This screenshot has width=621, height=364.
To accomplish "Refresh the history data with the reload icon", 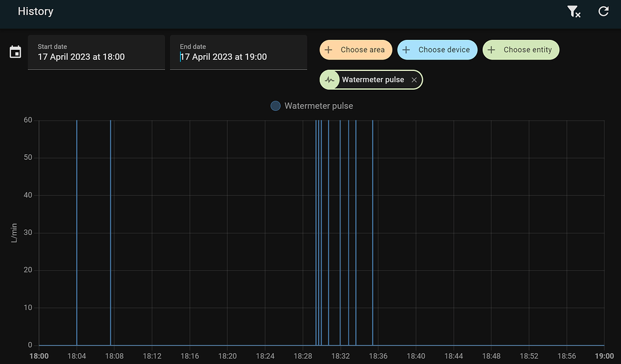I will point(603,11).
